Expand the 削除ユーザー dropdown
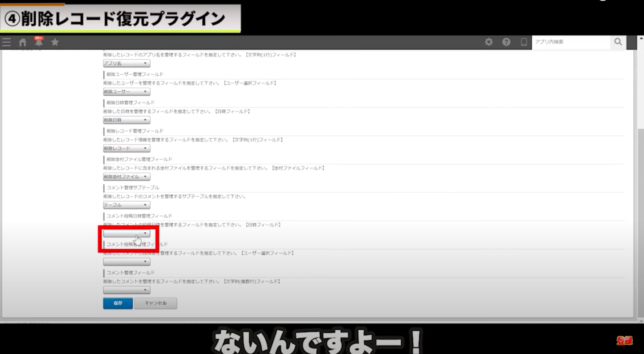The image size is (644, 354). point(127,92)
